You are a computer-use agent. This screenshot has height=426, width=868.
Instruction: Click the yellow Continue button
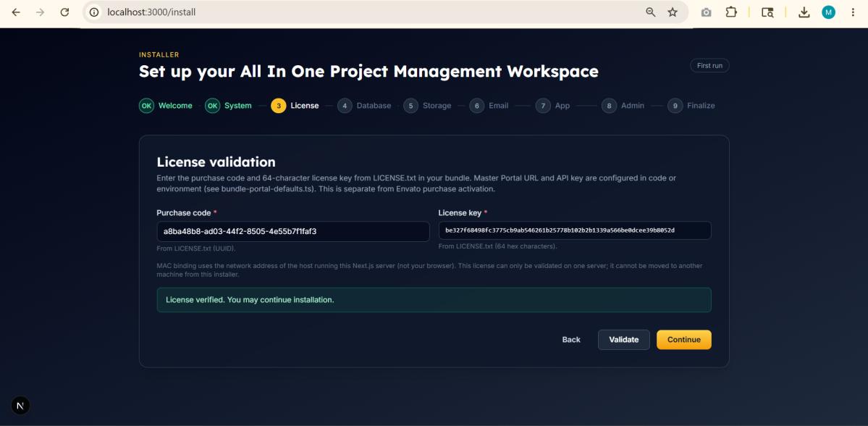(683, 340)
